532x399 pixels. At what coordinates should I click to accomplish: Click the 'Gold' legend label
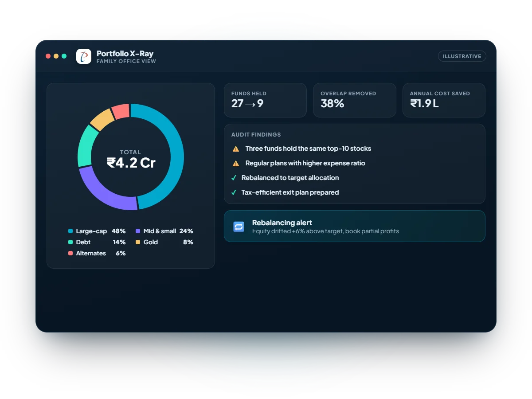point(151,242)
